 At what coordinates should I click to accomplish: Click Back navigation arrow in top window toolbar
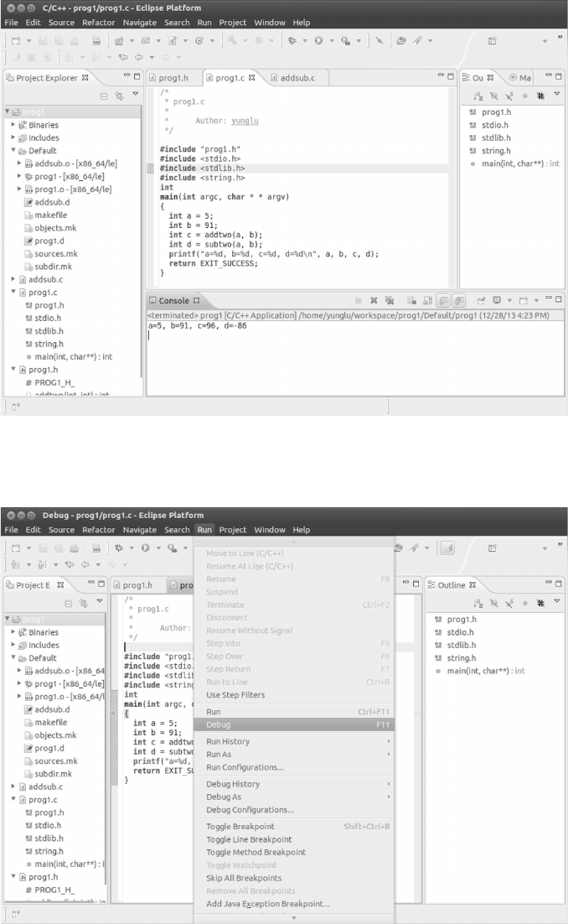(139, 57)
